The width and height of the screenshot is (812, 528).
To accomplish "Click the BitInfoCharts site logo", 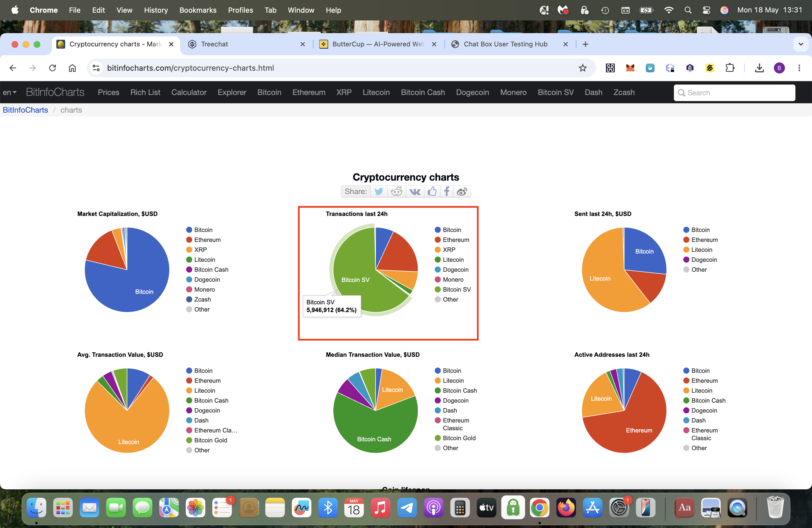I will (x=55, y=92).
